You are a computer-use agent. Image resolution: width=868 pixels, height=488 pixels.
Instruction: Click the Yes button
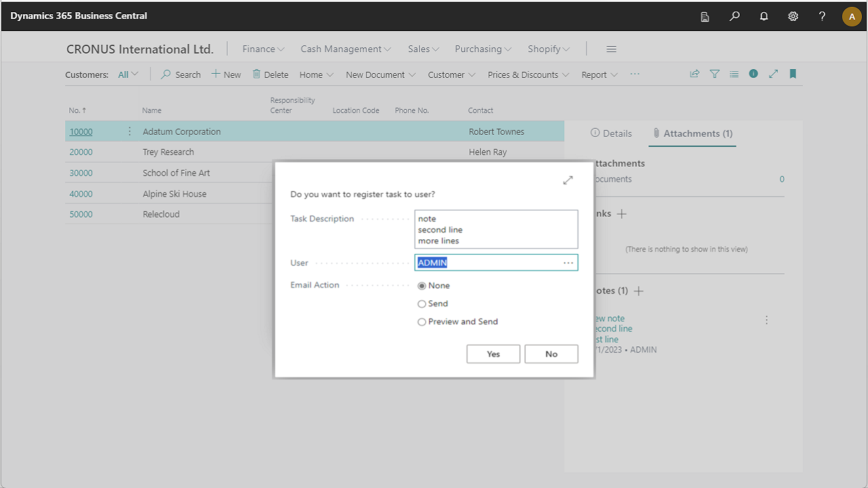click(x=493, y=354)
